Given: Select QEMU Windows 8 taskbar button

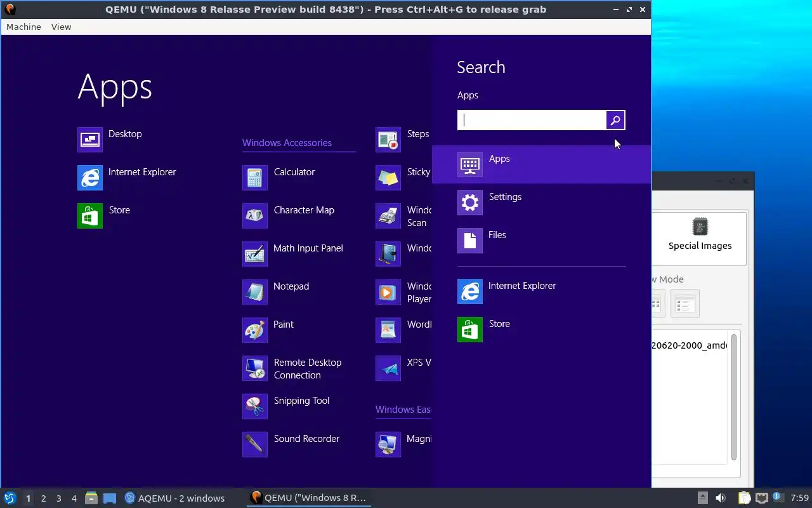Looking at the screenshot, I should 310,498.
